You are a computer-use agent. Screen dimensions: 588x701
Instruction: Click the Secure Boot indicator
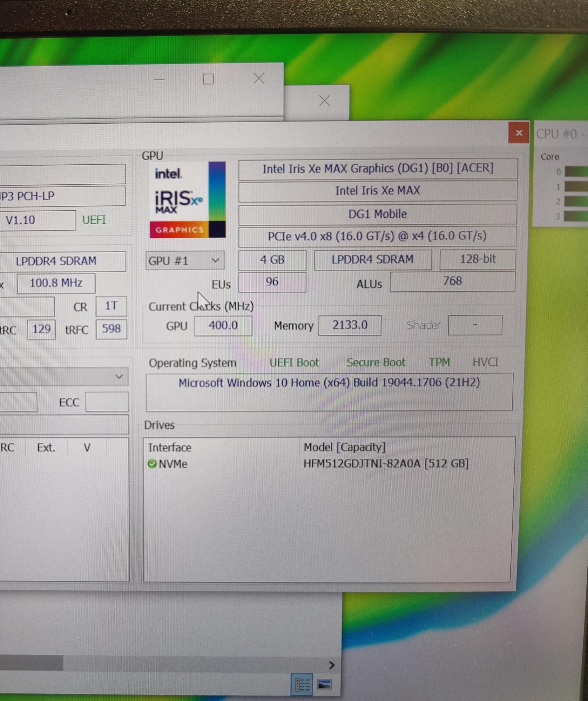(376, 362)
